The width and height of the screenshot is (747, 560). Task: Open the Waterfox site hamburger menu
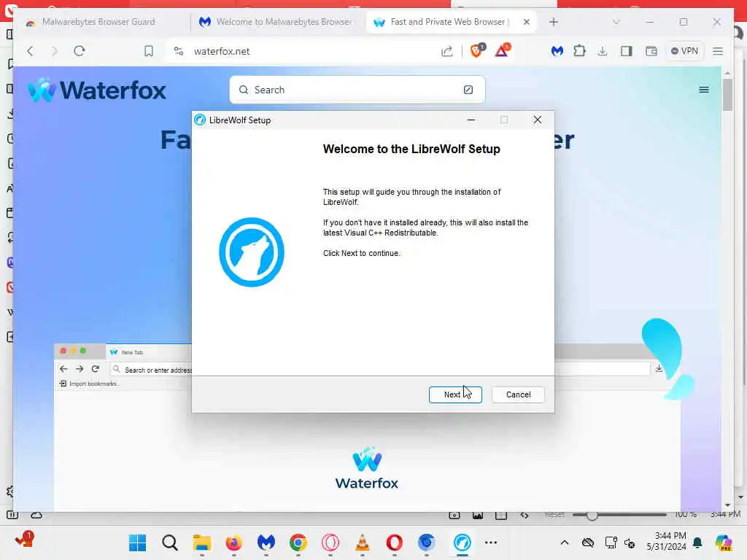click(704, 90)
